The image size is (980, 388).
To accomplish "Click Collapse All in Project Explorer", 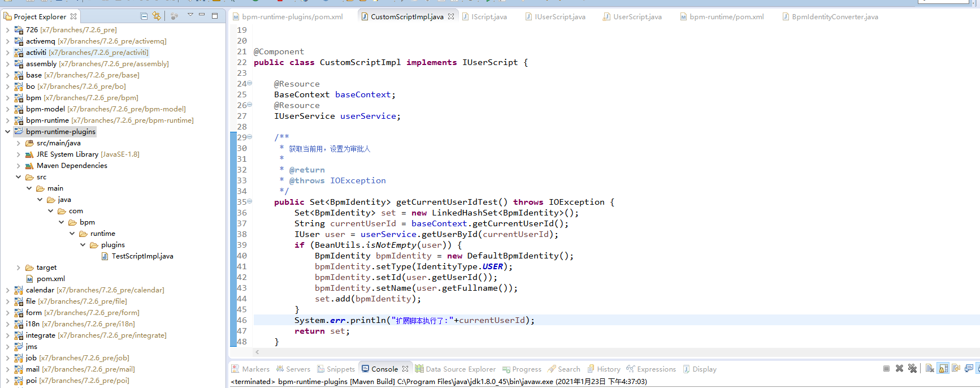I will (x=144, y=16).
